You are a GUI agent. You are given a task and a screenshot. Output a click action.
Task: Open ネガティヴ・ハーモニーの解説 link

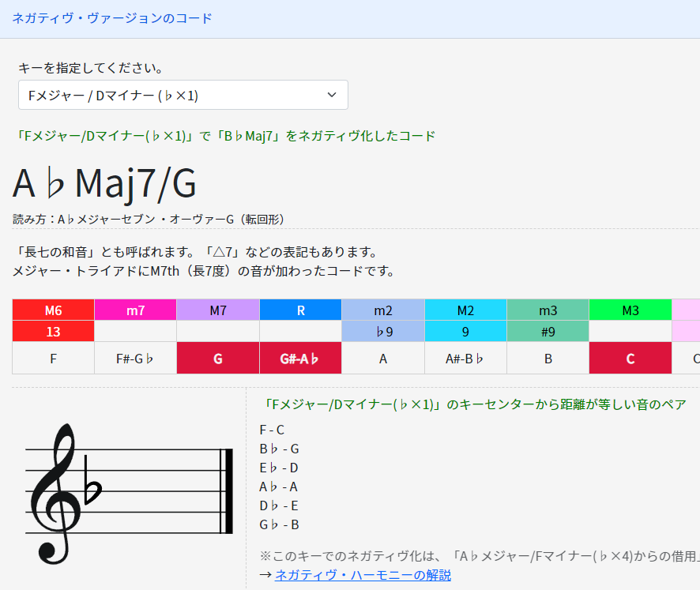[x=363, y=575]
